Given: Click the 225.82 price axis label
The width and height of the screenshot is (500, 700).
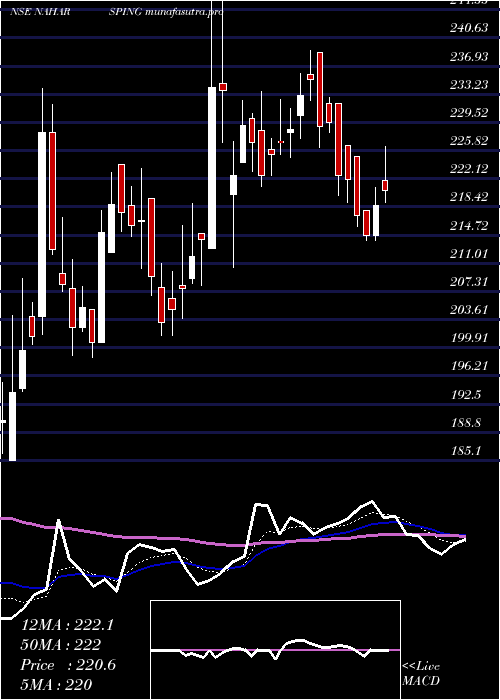Looking at the screenshot, I should (468, 141).
